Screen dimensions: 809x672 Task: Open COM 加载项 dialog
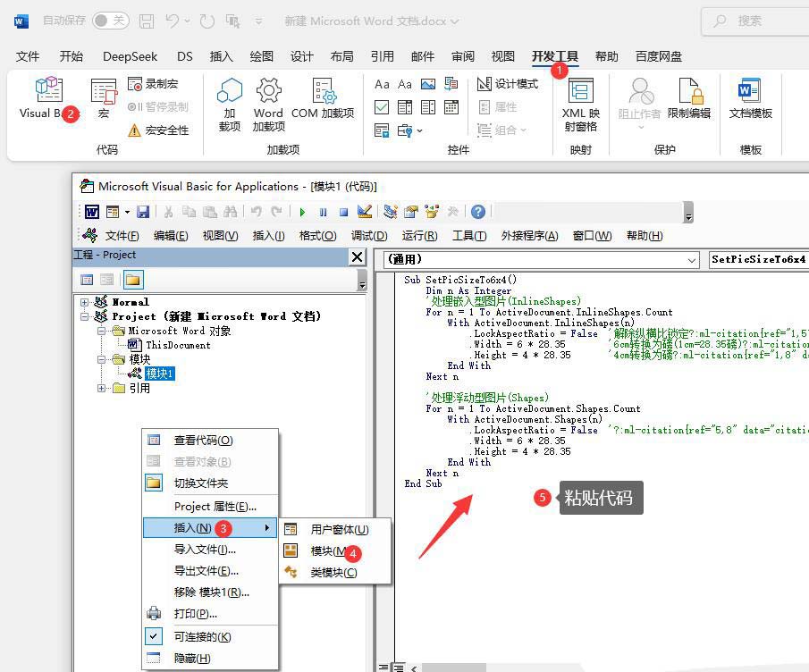(x=323, y=98)
